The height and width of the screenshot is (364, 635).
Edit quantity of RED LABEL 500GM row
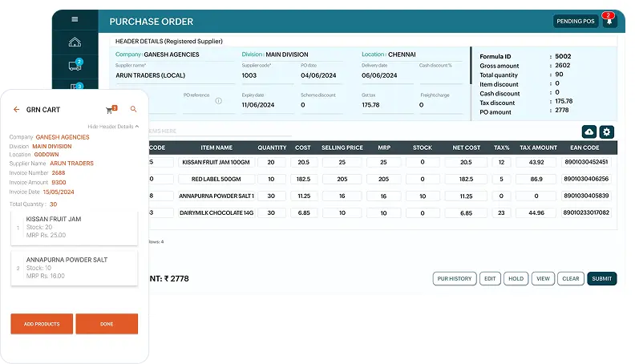coord(271,179)
